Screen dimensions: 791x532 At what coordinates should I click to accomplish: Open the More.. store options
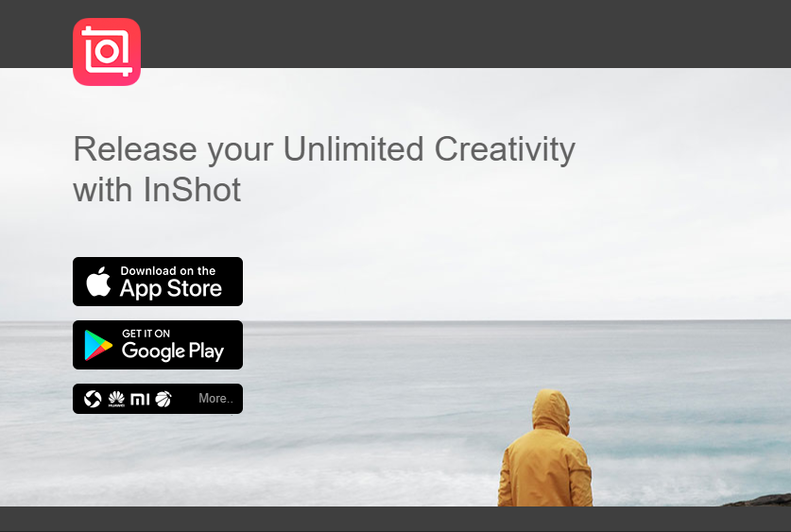[215, 399]
